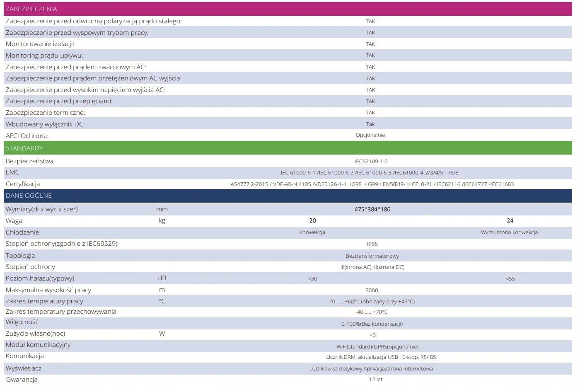This screenshot has width=580, height=392.
Task: Click the '0-100%(Bez kondensacji)' humidity value
Action: (x=372, y=324)
